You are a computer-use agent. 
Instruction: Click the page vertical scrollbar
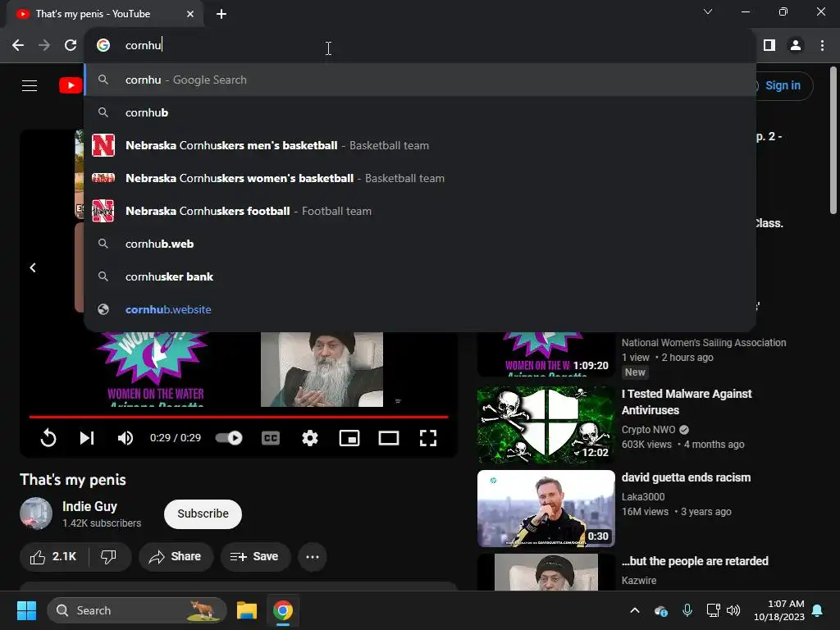pyautogui.click(x=833, y=140)
